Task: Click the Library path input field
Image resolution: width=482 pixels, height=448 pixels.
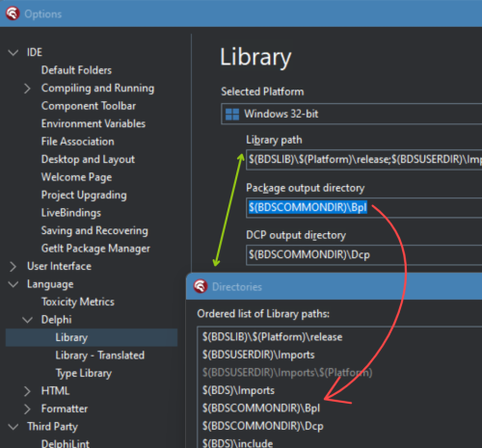Action: click(x=364, y=160)
